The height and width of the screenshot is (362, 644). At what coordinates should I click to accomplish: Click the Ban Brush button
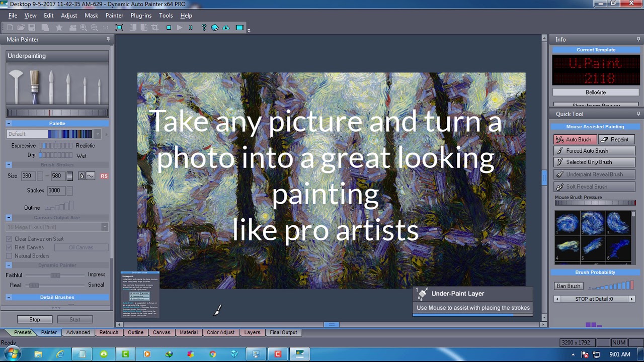[x=569, y=286]
